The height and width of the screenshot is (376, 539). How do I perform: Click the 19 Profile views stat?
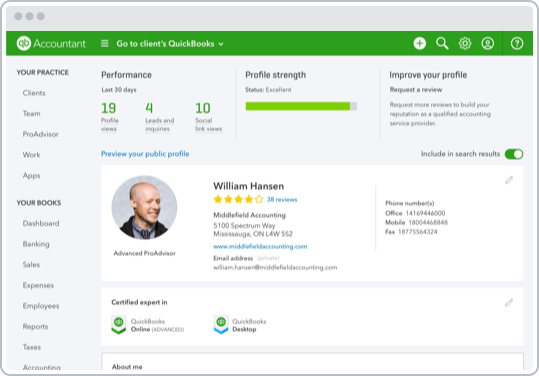click(110, 117)
